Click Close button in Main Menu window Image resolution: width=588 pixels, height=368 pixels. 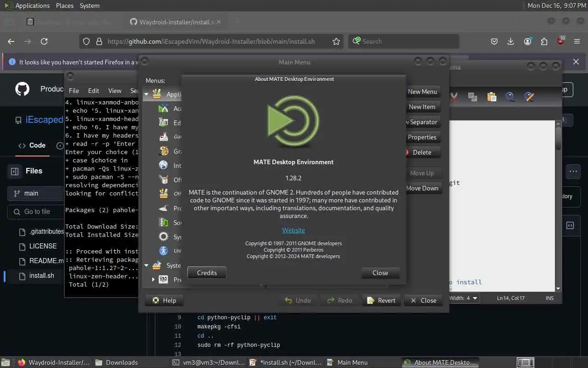point(423,300)
